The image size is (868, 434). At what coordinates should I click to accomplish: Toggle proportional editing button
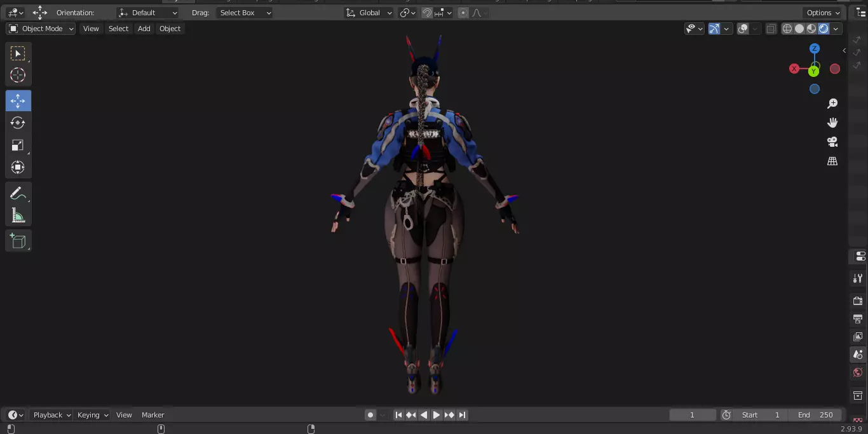click(x=463, y=13)
